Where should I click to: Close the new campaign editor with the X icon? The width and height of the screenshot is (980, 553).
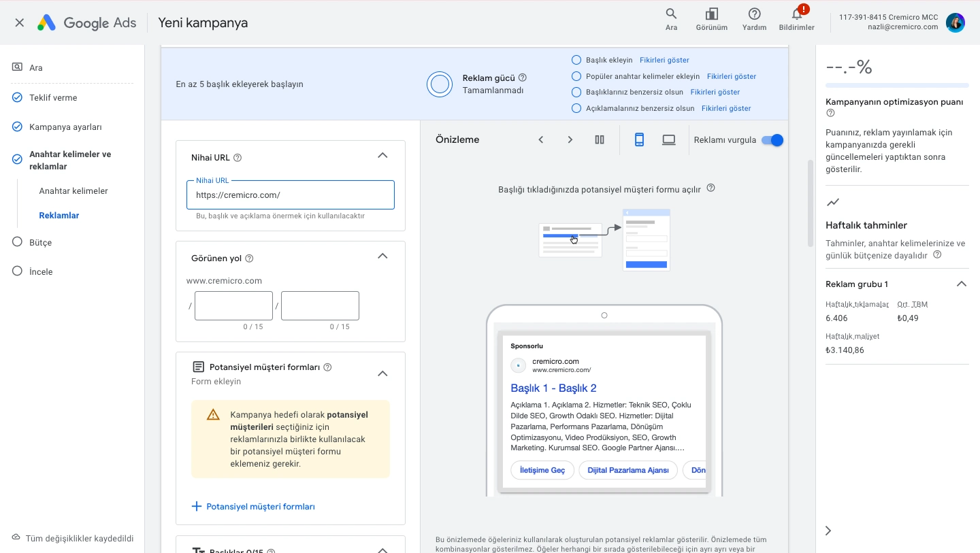tap(19, 22)
